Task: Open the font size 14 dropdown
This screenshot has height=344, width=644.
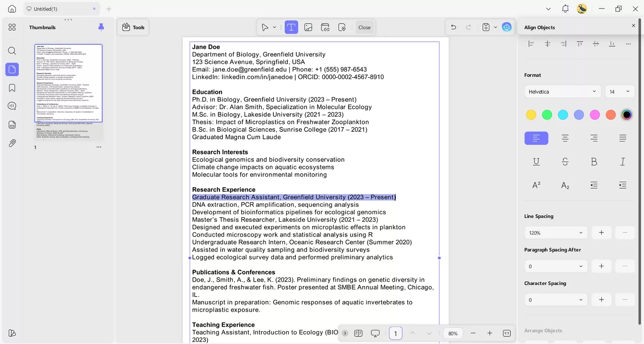Action: [x=619, y=91]
